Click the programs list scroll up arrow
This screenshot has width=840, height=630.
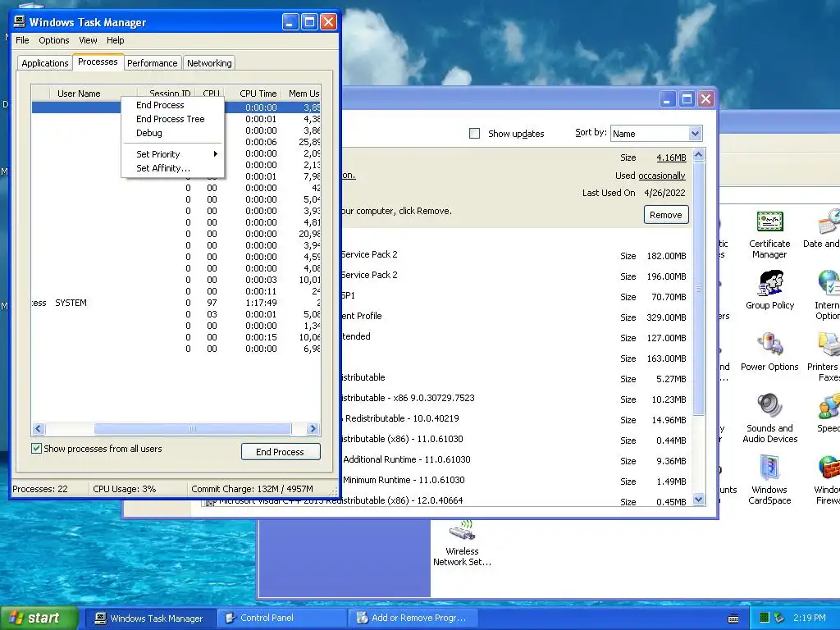[698, 155]
